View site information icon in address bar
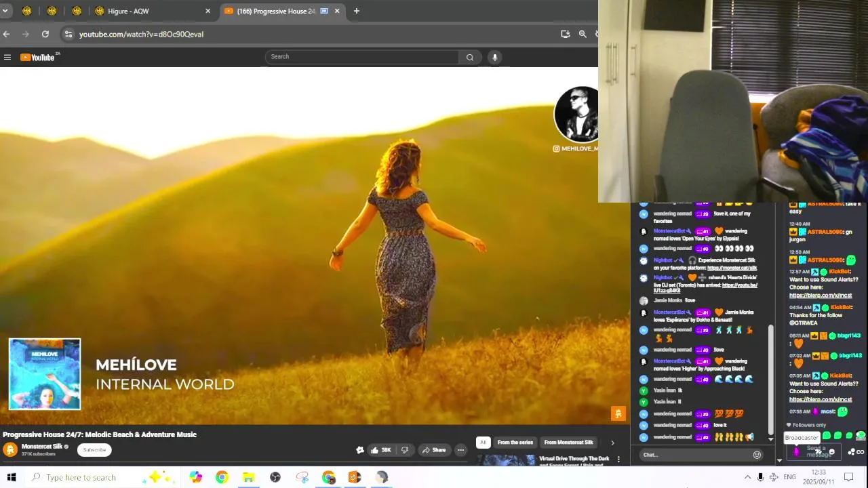Screen dimensions: 868x488 coord(68,34)
